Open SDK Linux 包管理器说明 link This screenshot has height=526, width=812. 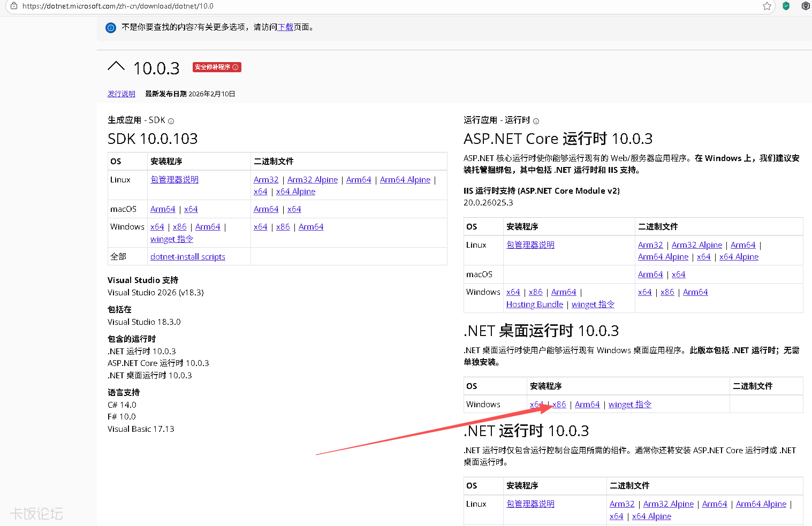(x=174, y=180)
